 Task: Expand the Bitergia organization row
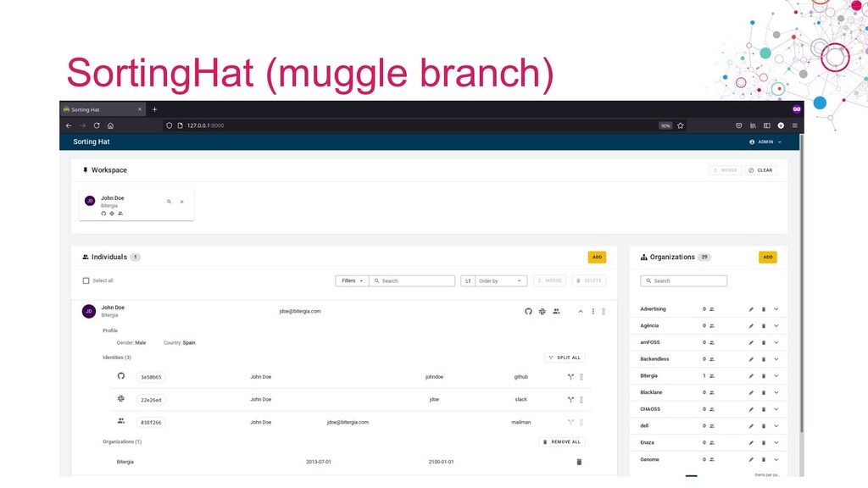(x=776, y=375)
